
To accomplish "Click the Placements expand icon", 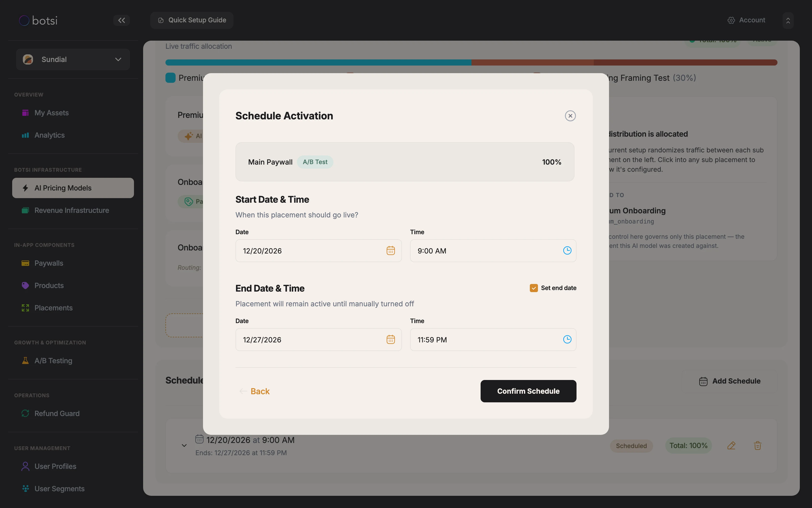I will [x=25, y=308].
